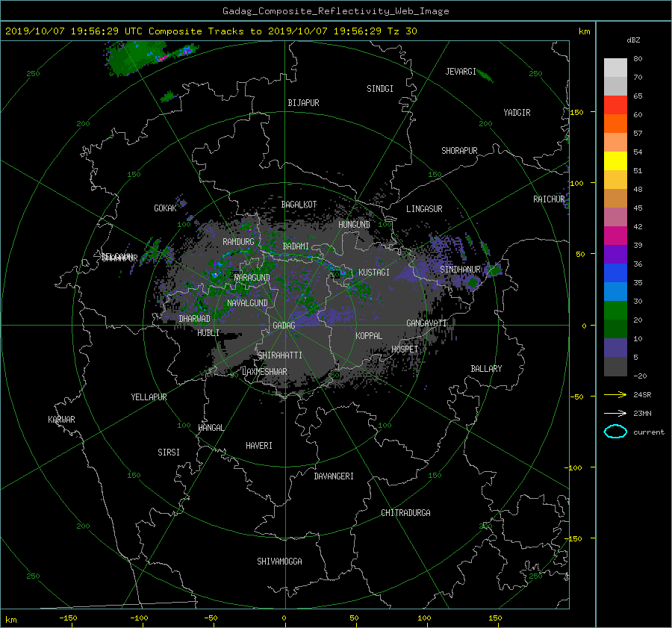The width and height of the screenshot is (672, 628).
Task: Pick the dark green 20-10 dBZ swatch
Action: pyautogui.click(x=615, y=329)
